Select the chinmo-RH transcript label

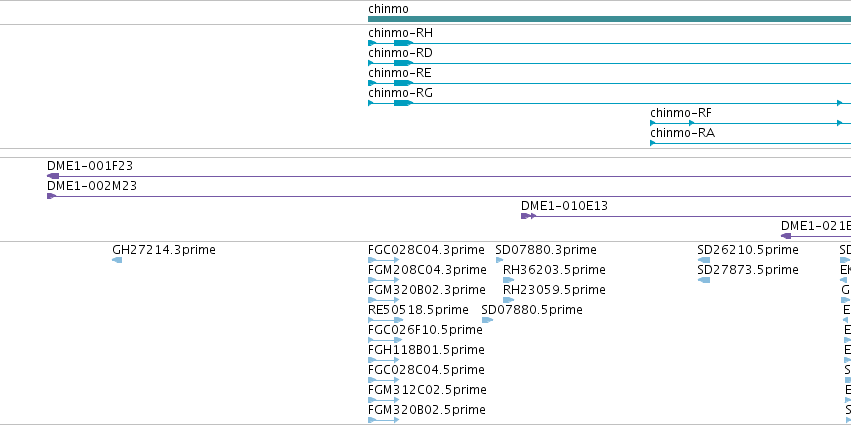pos(401,33)
